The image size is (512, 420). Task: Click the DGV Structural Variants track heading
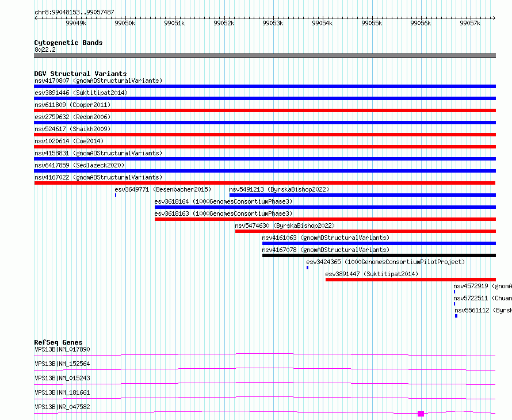[x=81, y=74]
